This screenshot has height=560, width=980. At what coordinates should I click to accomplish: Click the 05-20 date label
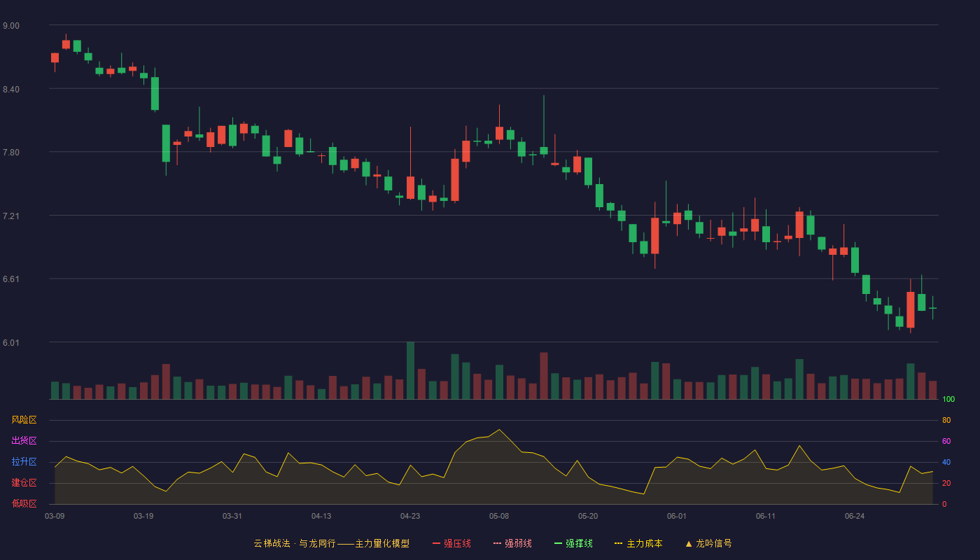[588, 516]
